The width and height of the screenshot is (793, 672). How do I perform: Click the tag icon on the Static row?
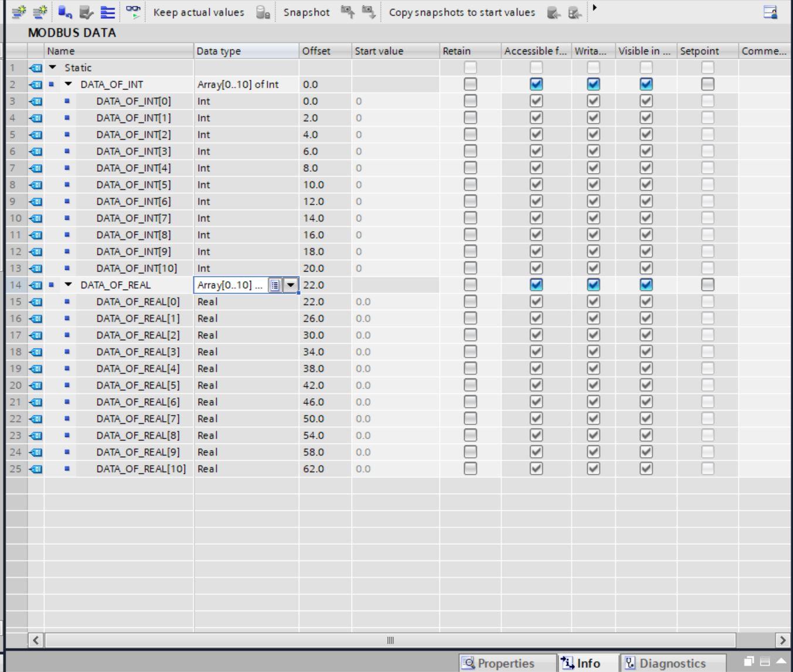point(36,68)
